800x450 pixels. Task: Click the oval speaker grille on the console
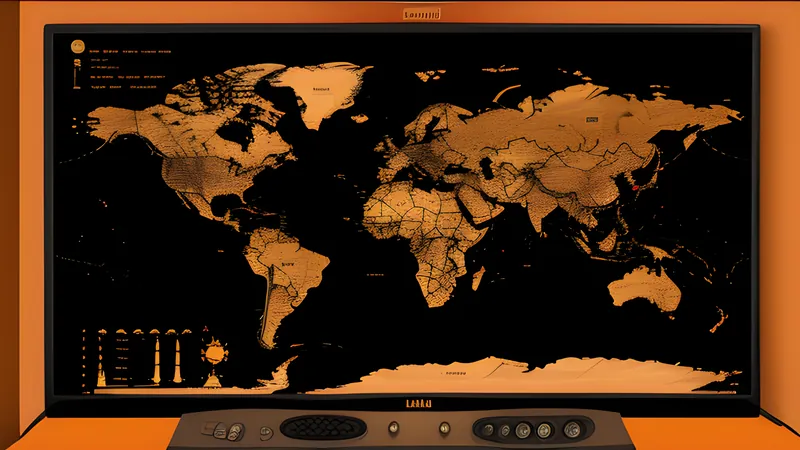[x=323, y=428]
